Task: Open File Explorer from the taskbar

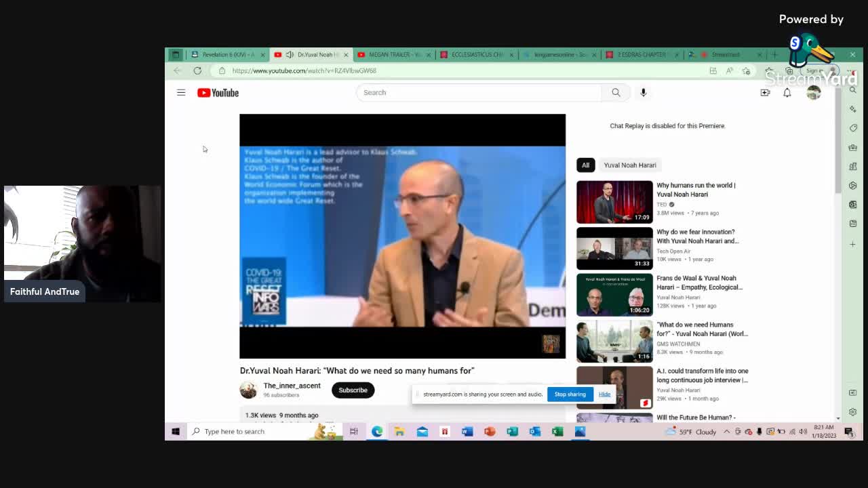Action: click(x=399, y=431)
